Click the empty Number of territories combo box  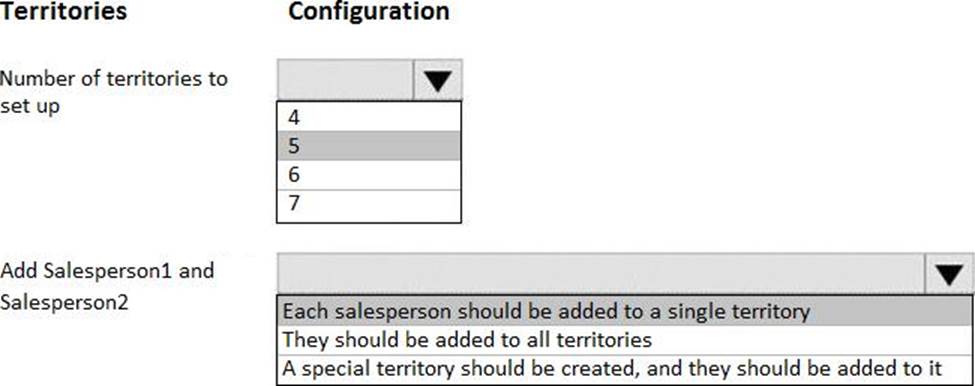(345, 80)
